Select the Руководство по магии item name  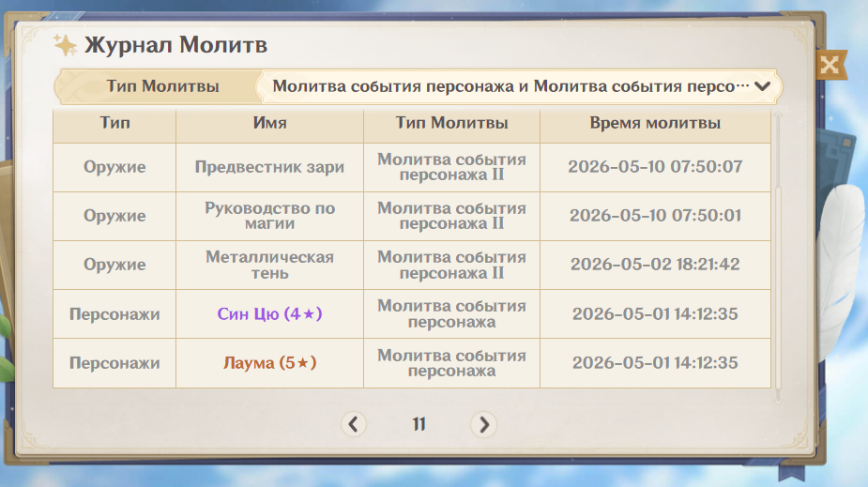[269, 216]
